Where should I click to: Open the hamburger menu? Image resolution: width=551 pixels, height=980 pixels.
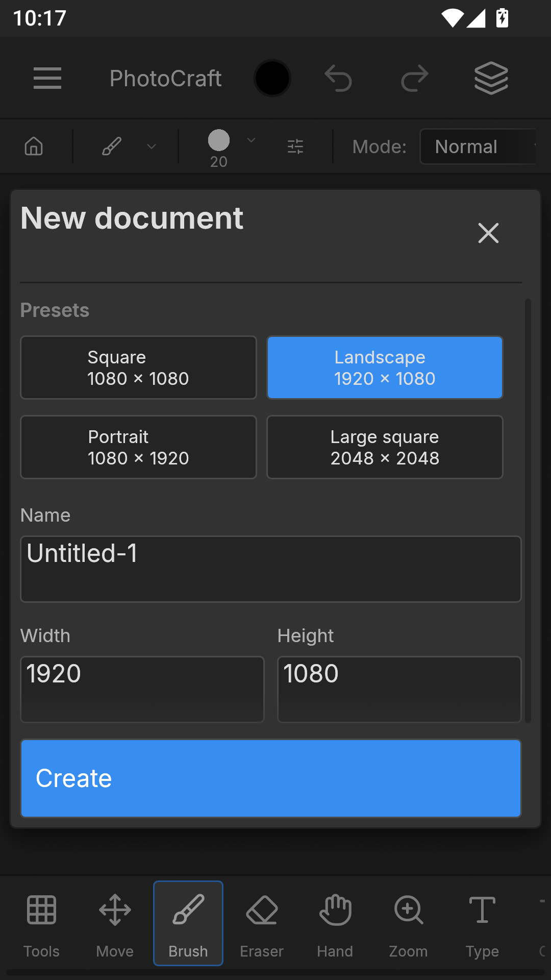pyautogui.click(x=47, y=78)
